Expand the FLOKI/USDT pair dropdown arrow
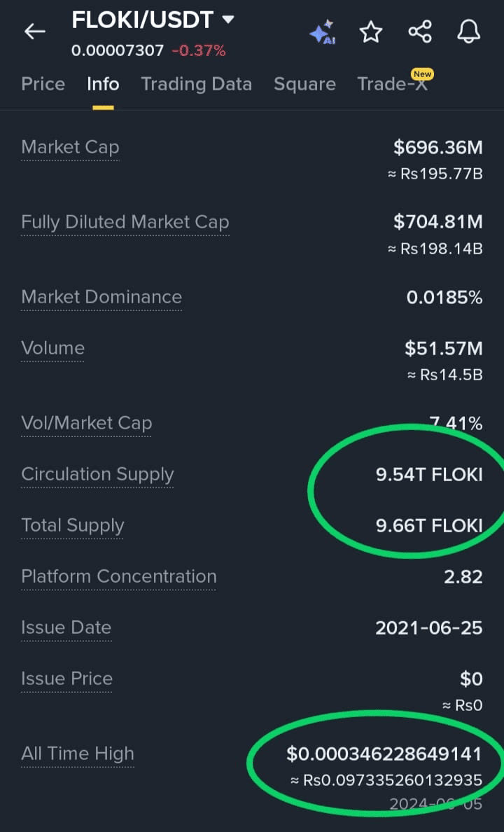Image resolution: width=504 pixels, height=832 pixels. [x=227, y=20]
